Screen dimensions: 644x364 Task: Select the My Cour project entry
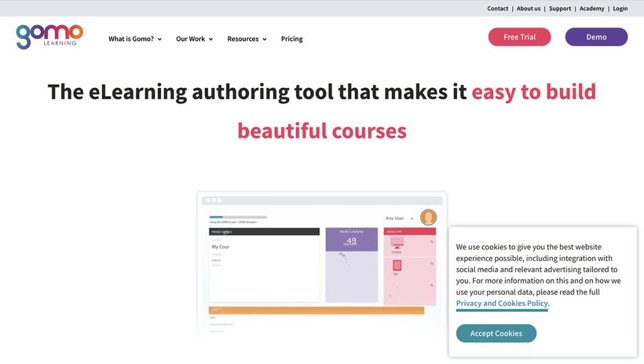click(x=220, y=246)
